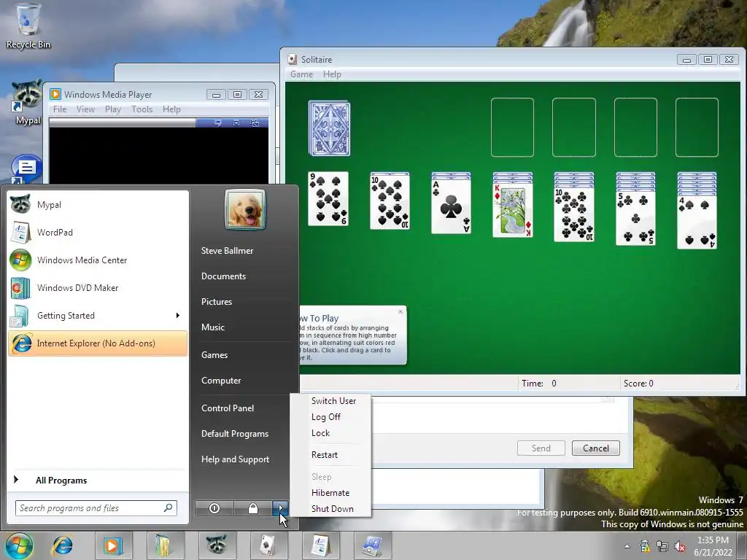Switch to WordPad taskbar button

click(320, 545)
